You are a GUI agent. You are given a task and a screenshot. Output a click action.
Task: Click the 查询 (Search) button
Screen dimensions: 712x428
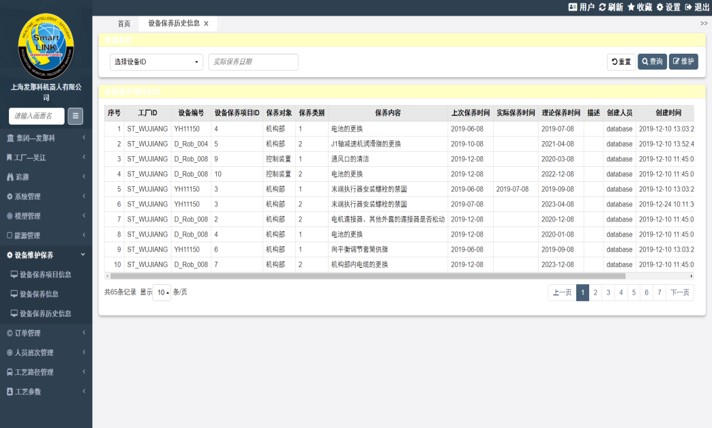tap(652, 62)
